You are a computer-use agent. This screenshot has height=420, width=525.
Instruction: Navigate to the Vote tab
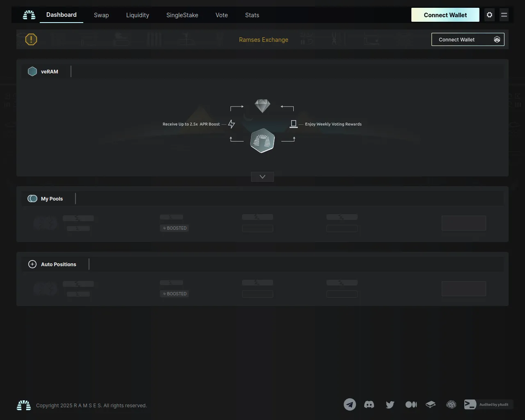(x=221, y=15)
